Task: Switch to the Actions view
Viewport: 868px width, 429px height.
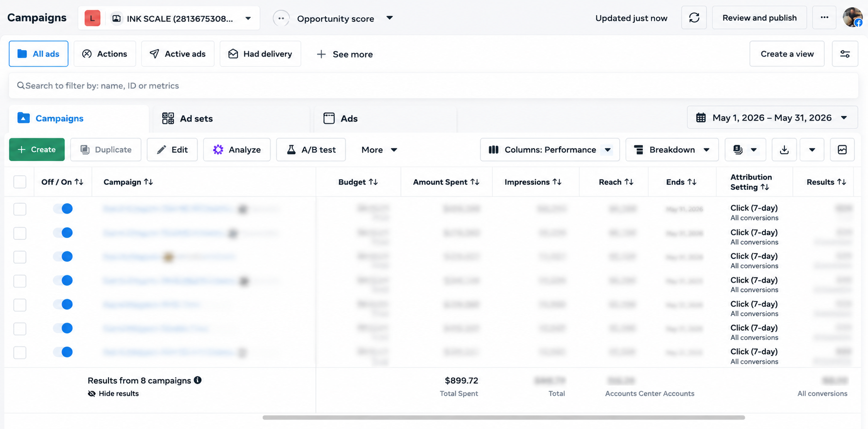Action: click(x=105, y=54)
